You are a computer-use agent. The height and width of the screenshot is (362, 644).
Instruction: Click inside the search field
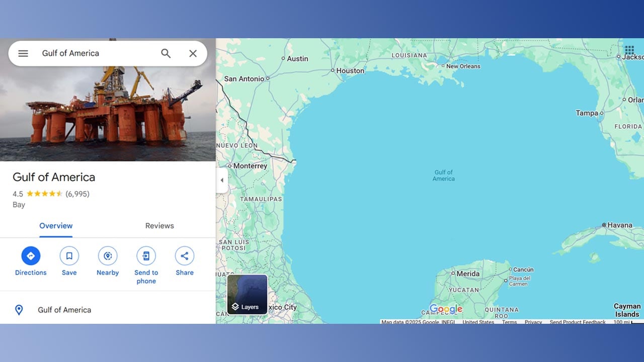pos(91,53)
